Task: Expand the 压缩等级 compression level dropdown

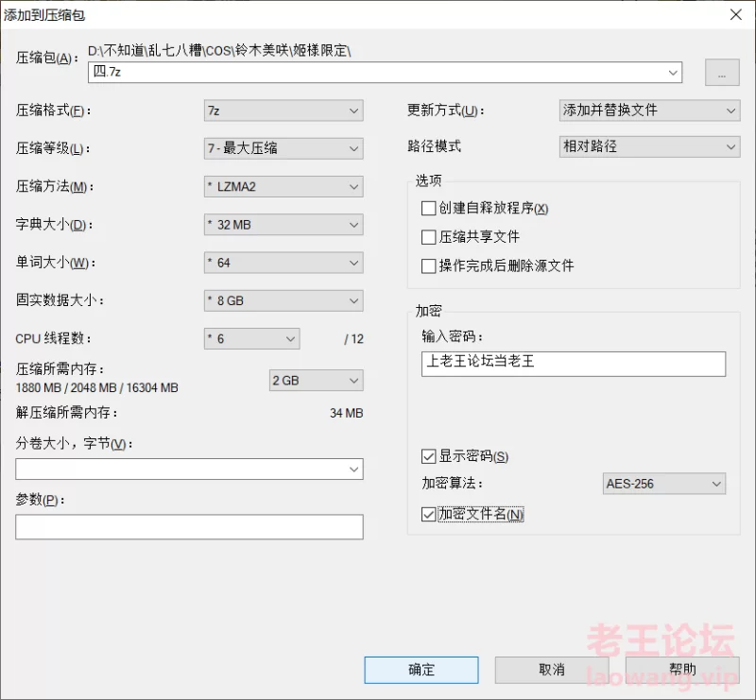Action: pos(283,148)
